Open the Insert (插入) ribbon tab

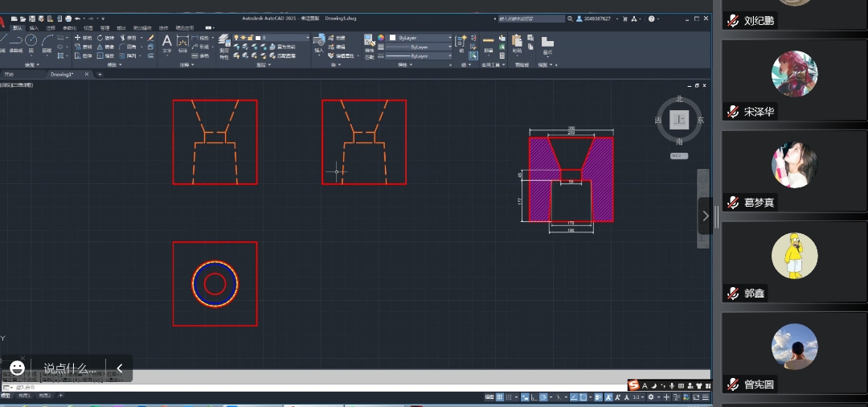[x=34, y=27]
